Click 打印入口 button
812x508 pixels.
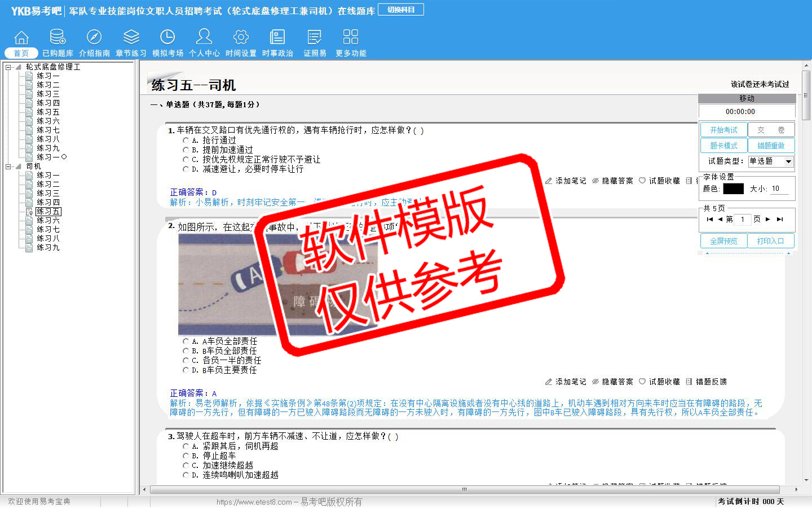coord(771,241)
